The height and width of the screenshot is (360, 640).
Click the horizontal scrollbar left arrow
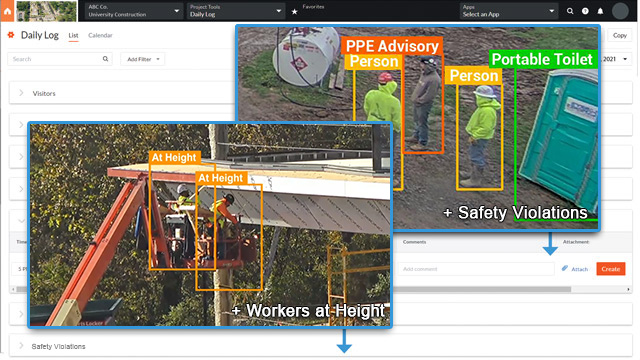pos(13,289)
